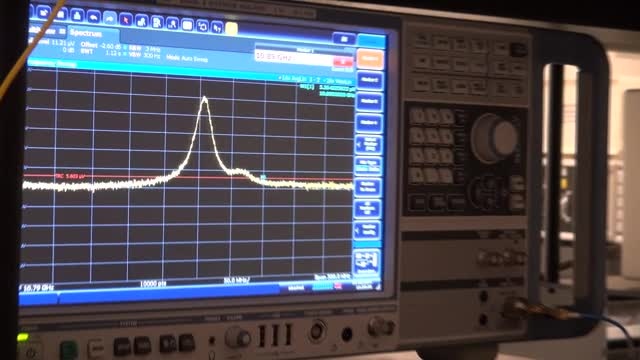Expand the Marker Config softkey submenu

(367, 230)
